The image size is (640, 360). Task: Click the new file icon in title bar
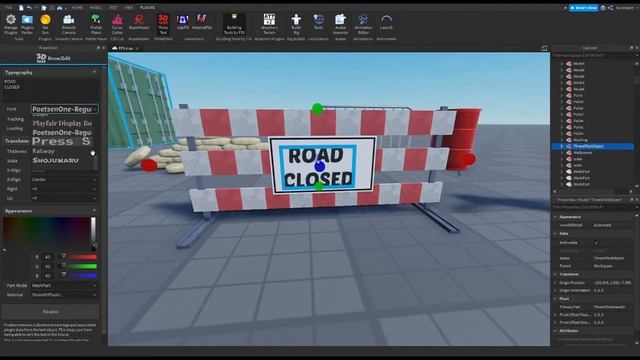[21, 8]
